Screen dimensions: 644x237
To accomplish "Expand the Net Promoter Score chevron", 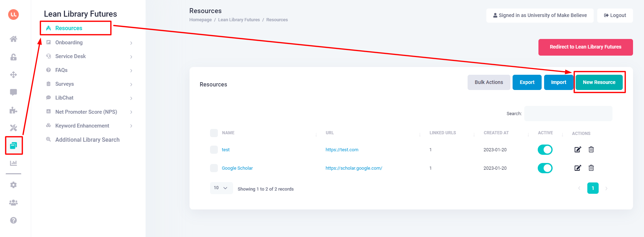I will 131,112.
